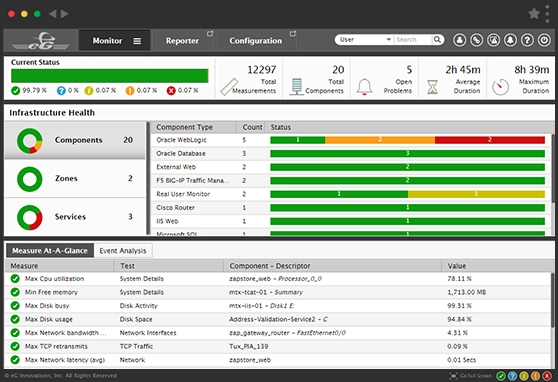This screenshot has height=382, width=558.
Task: Click the magnifier search icon
Action: click(437, 40)
